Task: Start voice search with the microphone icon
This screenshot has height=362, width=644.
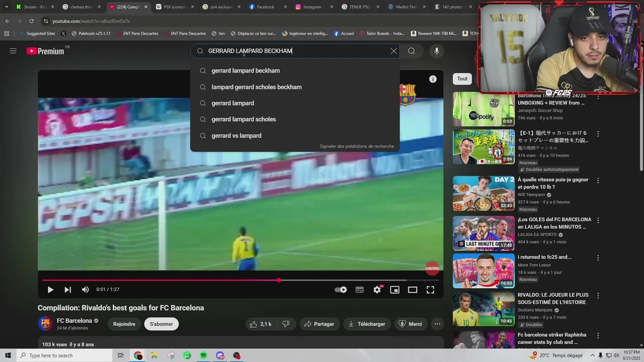Action: 436,51
